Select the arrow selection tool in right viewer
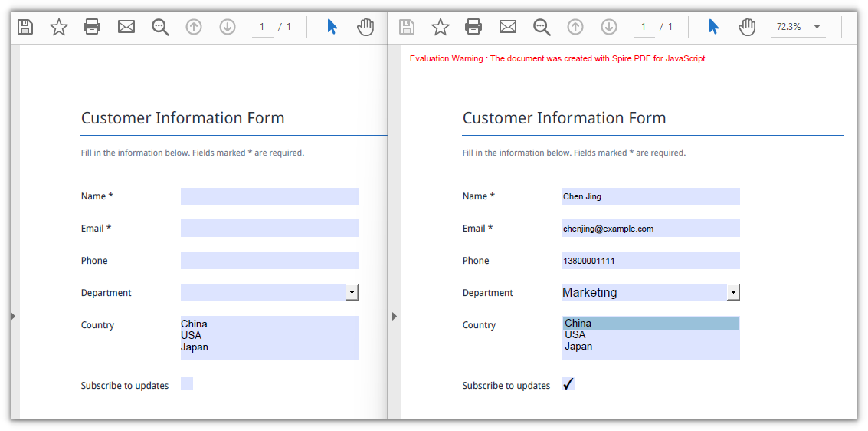The height and width of the screenshot is (431, 868). (713, 27)
